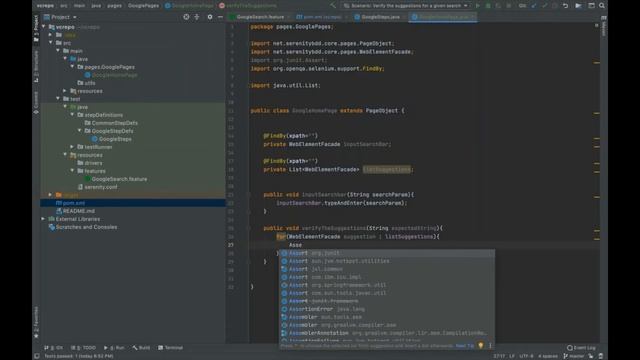
Task: Switch to the GoogleSearch.feature editor tab
Action: point(260,17)
